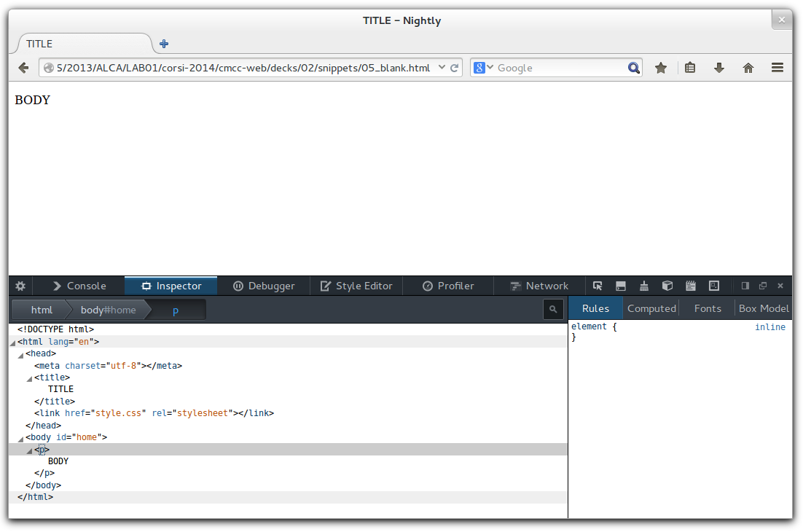The image size is (803, 532).
Task: Open the browser hamburger menu
Action: 777,68
